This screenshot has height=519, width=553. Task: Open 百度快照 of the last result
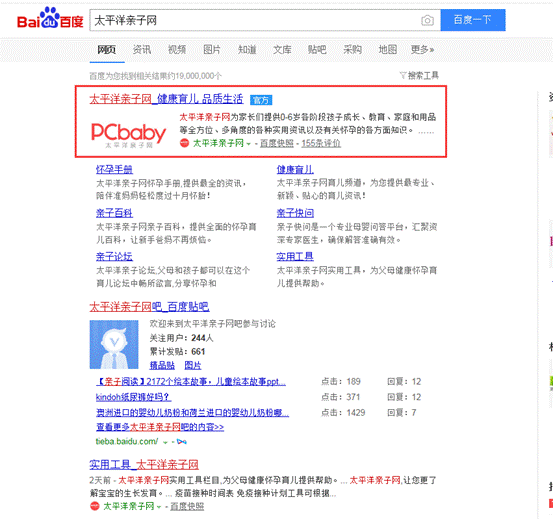click(x=187, y=506)
